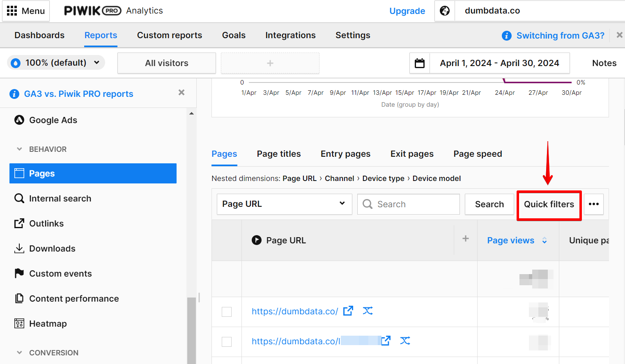625x364 pixels.
Task: Select the Heatmap icon in the sidebar
Action: [x=19, y=323]
